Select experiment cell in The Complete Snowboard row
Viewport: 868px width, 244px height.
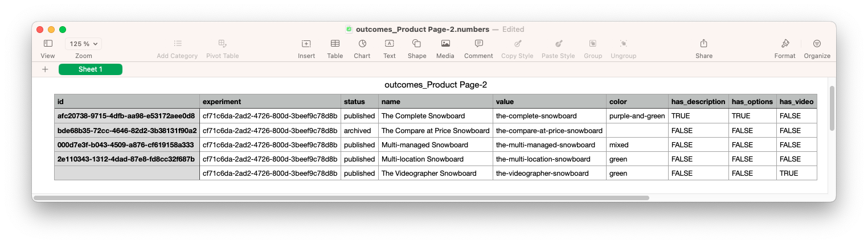click(271, 116)
